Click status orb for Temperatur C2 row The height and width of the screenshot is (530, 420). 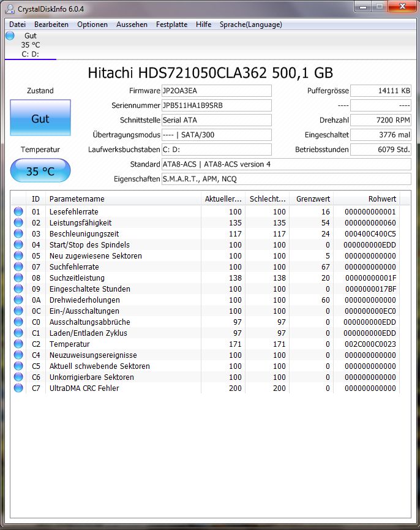click(18, 344)
